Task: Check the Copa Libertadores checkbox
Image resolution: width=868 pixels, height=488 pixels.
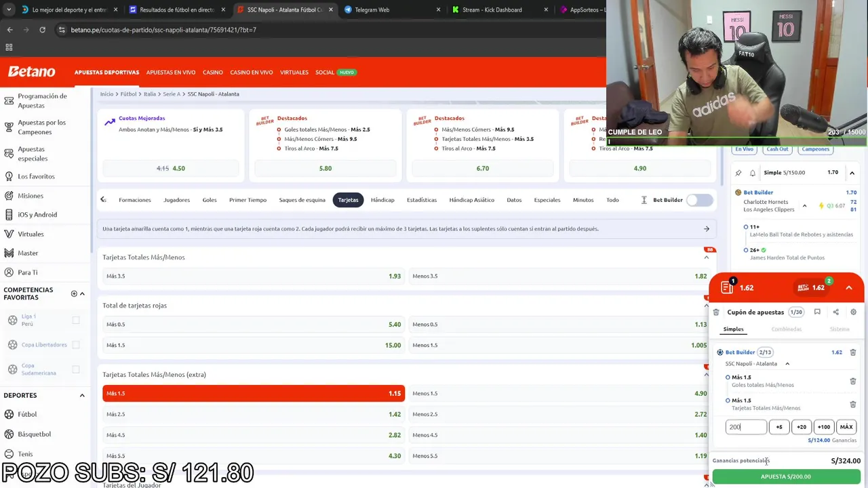Action: pos(76,345)
